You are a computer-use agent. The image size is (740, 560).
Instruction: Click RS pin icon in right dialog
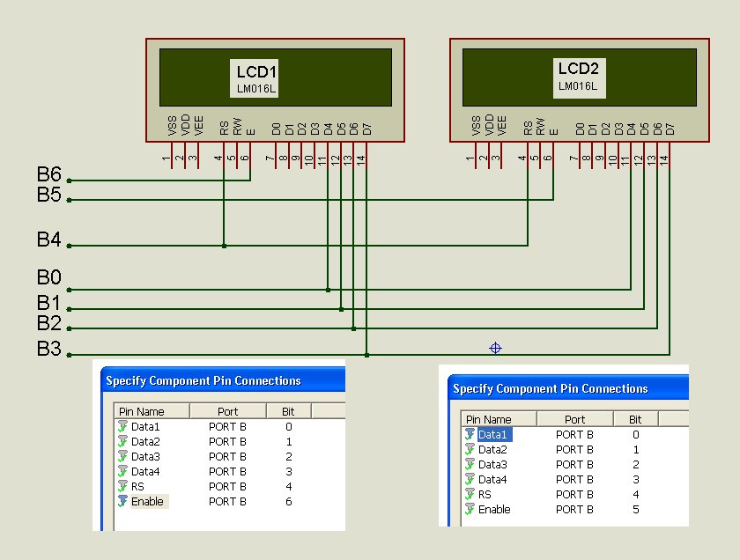[x=470, y=495]
